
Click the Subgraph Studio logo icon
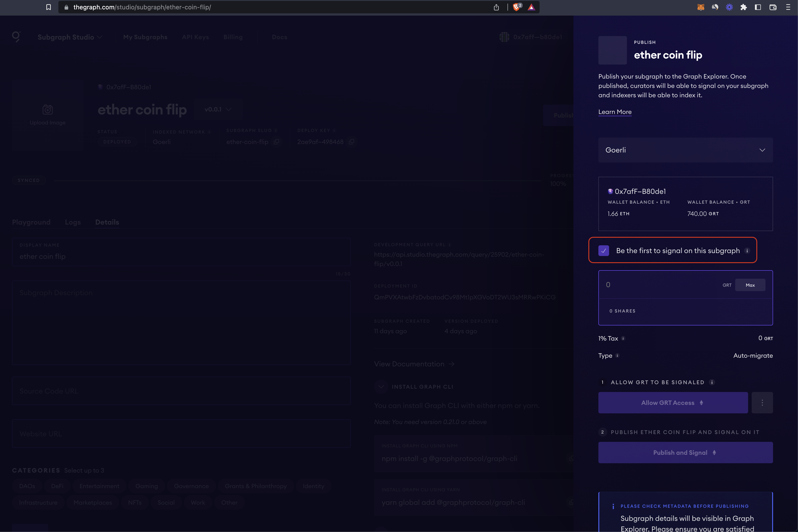point(16,37)
